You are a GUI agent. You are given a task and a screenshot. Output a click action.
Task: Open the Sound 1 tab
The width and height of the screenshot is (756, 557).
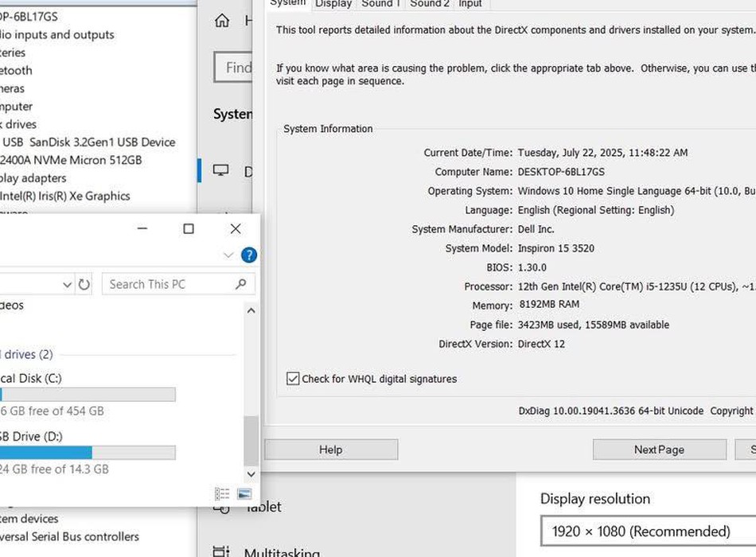pyautogui.click(x=380, y=4)
